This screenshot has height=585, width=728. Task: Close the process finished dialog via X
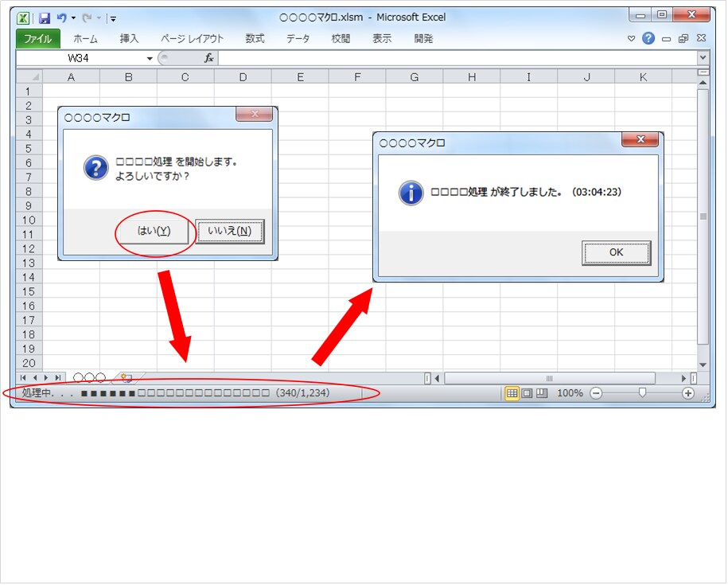pyautogui.click(x=640, y=139)
